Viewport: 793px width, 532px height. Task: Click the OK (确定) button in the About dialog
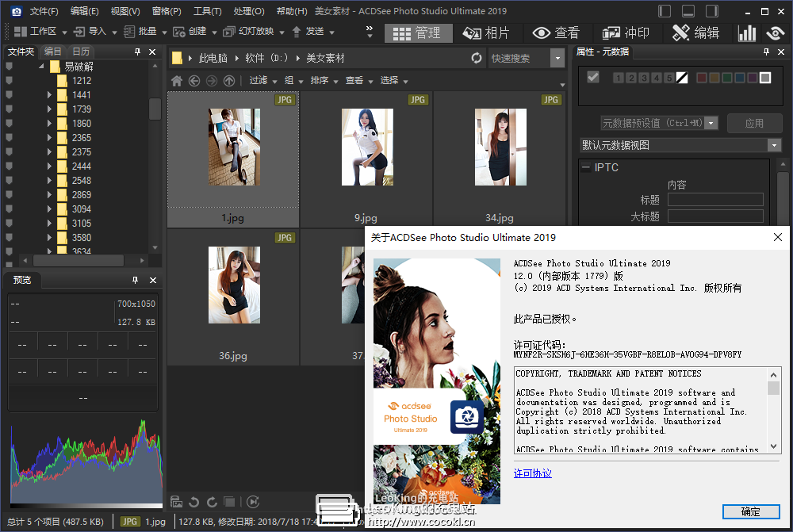[x=750, y=511]
